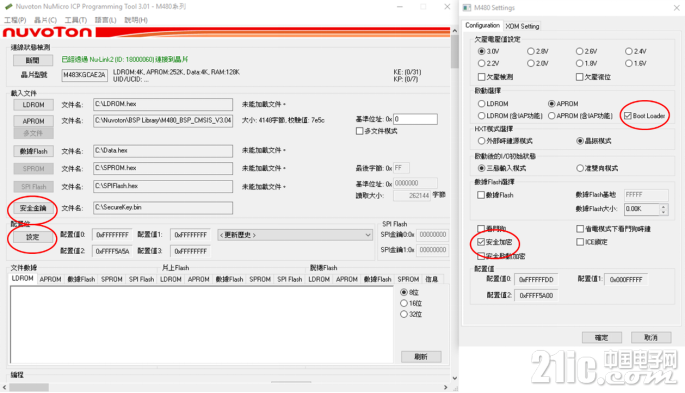This screenshot has height=393, width=685.
Task: Click the NuMicro ICP app icon in title bar
Action: tap(8, 7)
